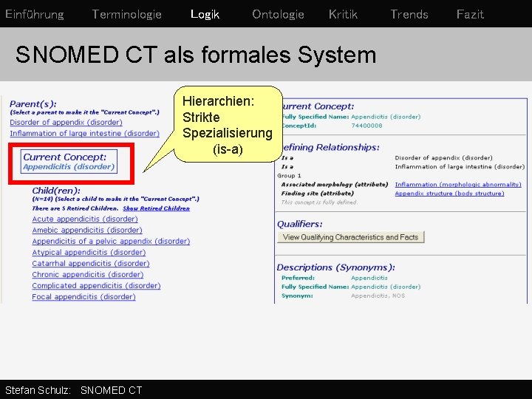Click 'This concept is fully defined' text

coord(319,202)
